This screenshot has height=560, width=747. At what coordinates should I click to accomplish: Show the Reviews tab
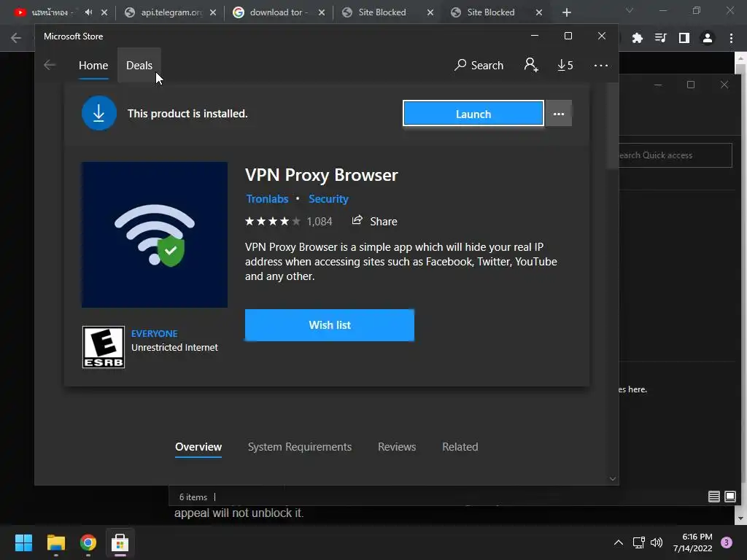[397, 447]
